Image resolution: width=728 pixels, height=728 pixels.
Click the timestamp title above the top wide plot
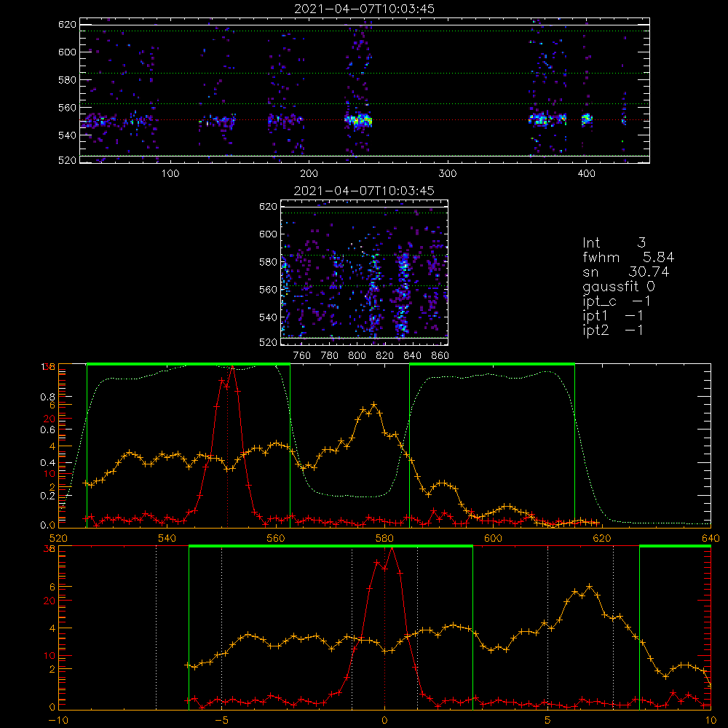[364, 9]
